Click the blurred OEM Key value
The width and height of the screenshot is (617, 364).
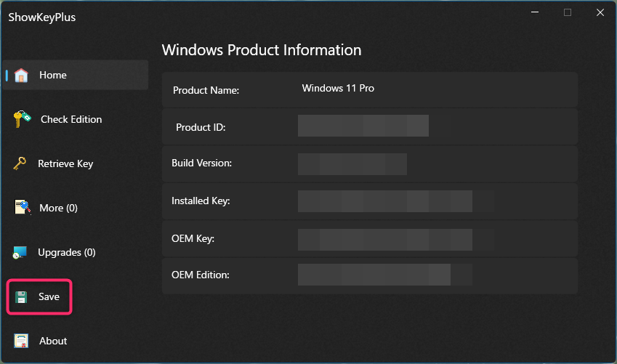(x=385, y=239)
